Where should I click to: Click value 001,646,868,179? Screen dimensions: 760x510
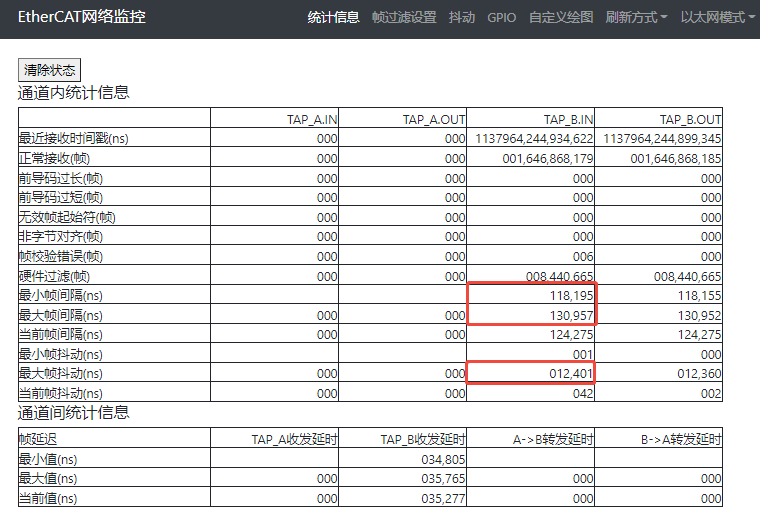point(548,159)
